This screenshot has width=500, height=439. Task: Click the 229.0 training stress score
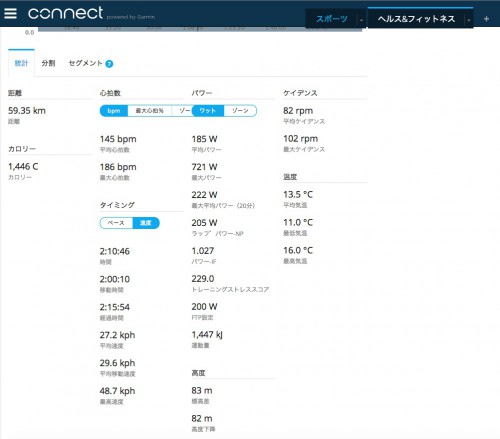(203, 278)
